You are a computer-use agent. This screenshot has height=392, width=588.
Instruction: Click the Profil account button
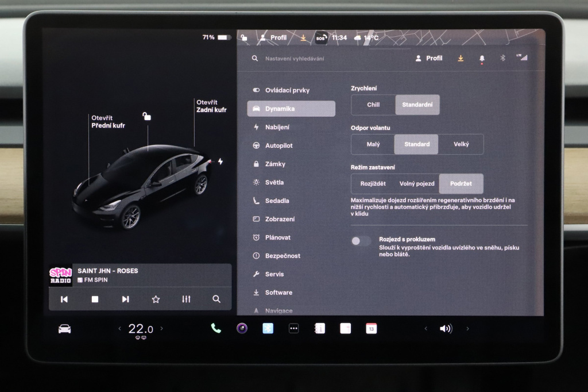(428, 57)
